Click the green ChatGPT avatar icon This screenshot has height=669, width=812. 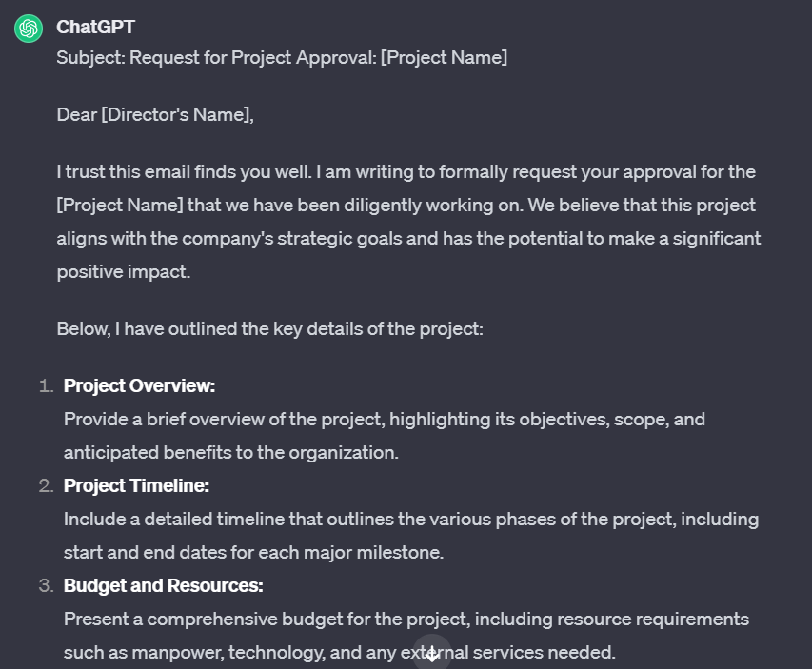tap(29, 28)
